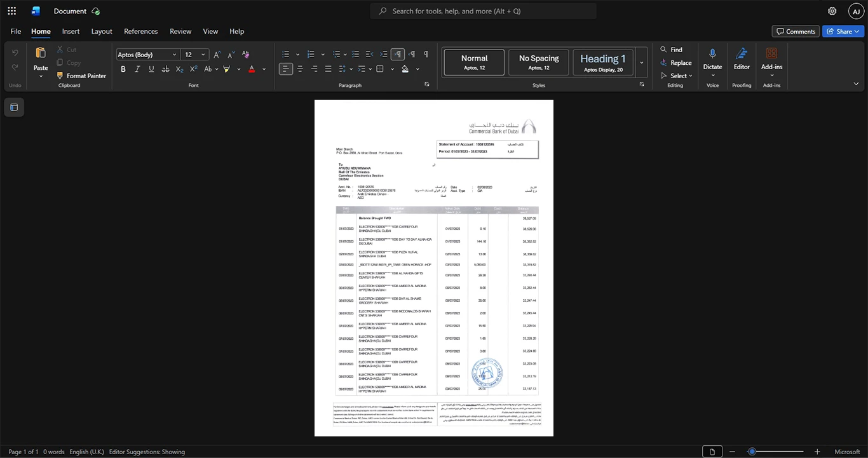Open the line spacing dropdown

pyautogui.click(x=346, y=69)
